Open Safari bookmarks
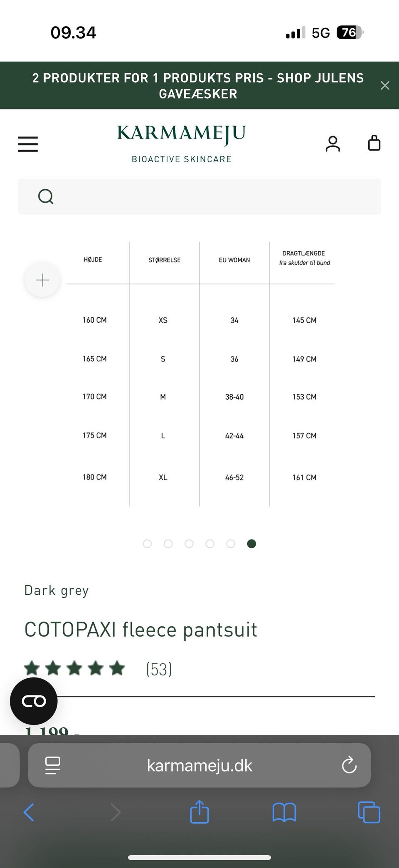Screen dimensions: 399x868 tap(284, 812)
